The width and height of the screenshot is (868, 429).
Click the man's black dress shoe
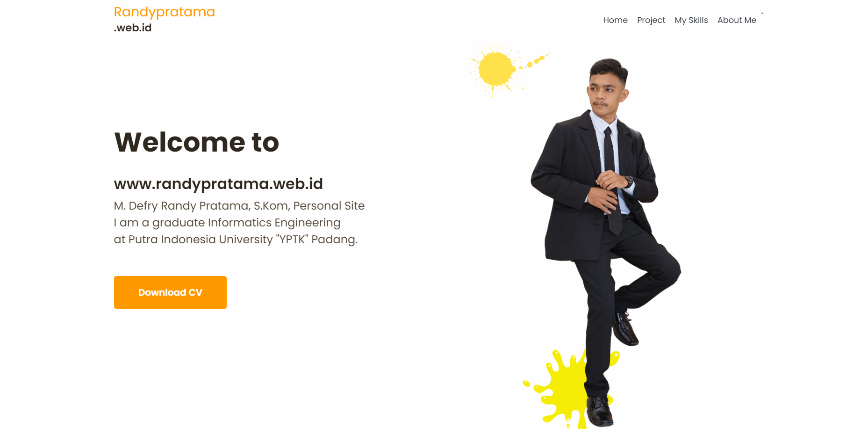point(600,411)
